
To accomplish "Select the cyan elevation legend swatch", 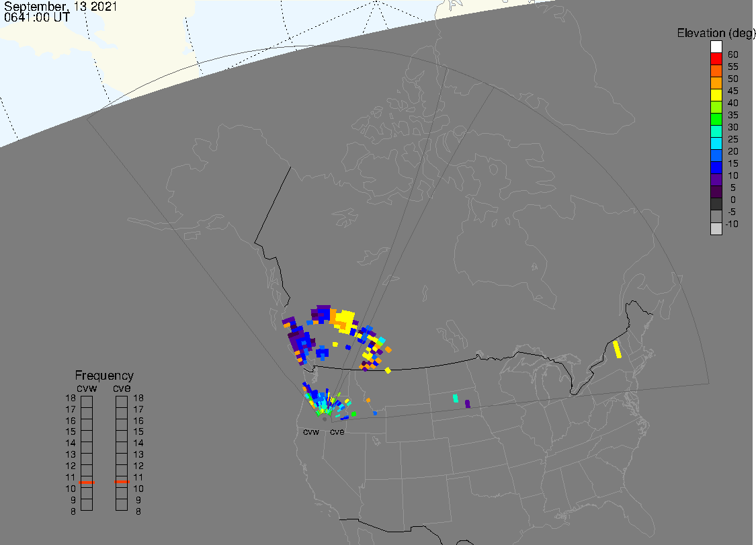I will click(716, 143).
